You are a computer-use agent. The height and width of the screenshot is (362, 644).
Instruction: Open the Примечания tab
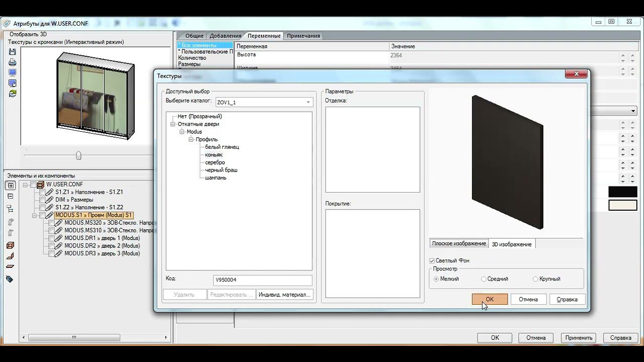[303, 36]
